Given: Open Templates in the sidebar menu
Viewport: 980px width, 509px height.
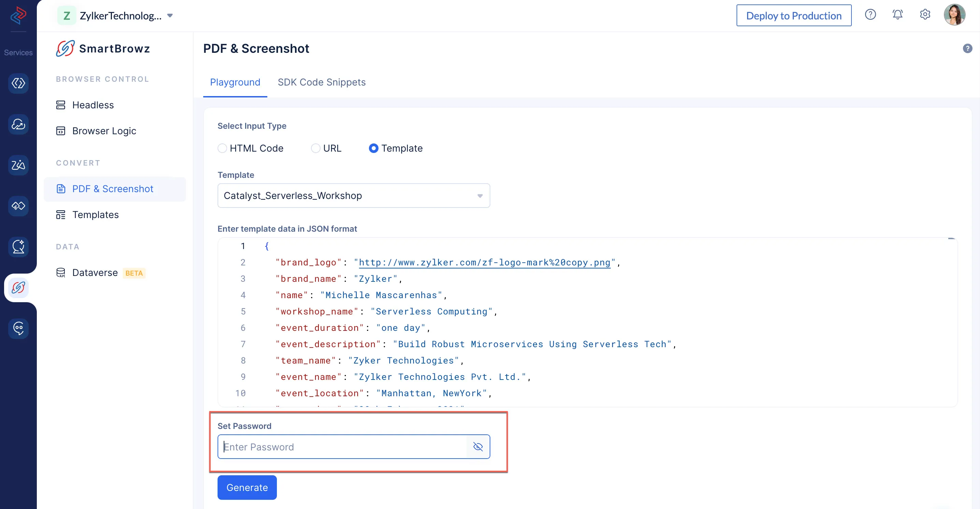Looking at the screenshot, I should tap(115, 215).
